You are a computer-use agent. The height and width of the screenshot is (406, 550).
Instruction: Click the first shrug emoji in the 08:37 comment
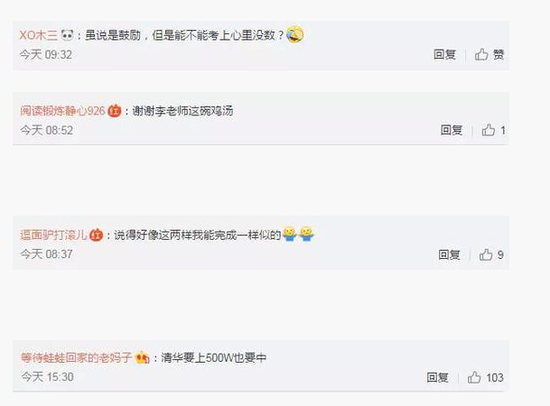click(289, 234)
